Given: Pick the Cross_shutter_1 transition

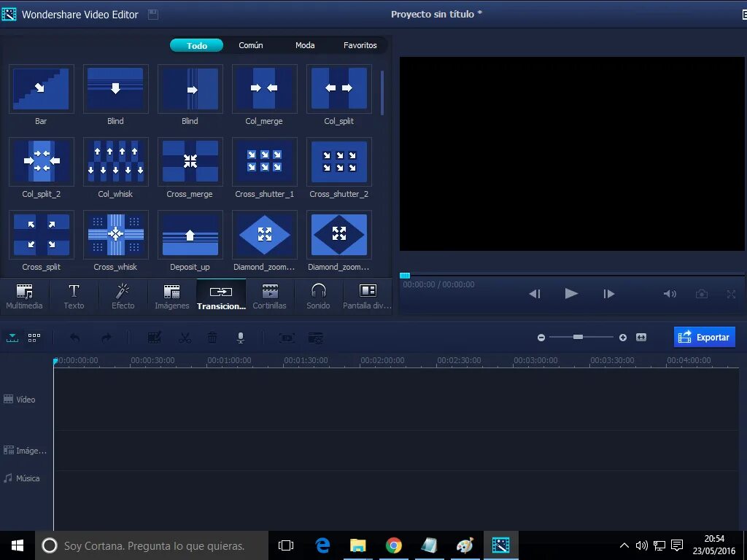Looking at the screenshot, I should tap(264, 162).
